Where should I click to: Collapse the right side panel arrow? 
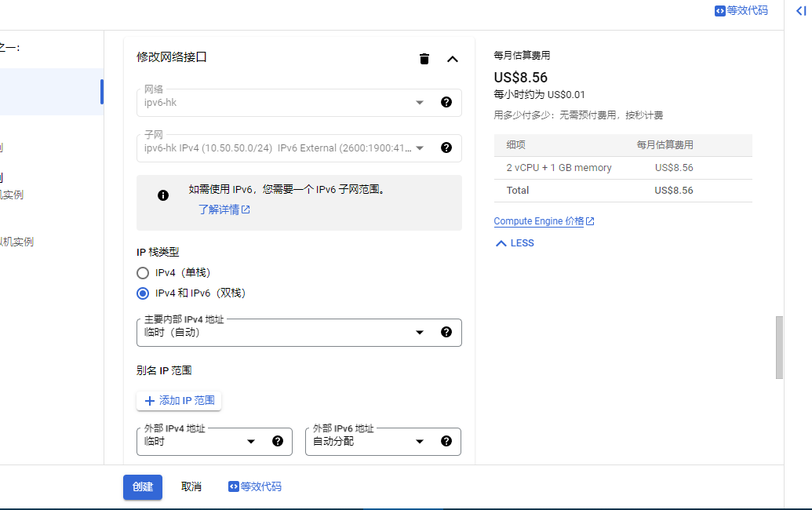(800, 11)
